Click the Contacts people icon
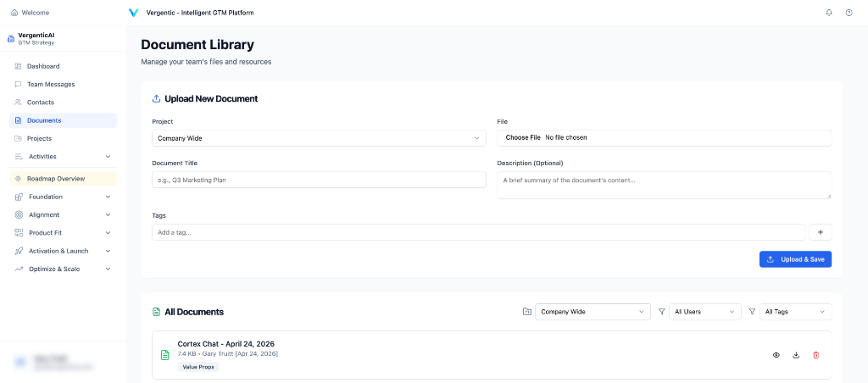Screen dimensions: 868x383 pyautogui.click(x=19, y=103)
